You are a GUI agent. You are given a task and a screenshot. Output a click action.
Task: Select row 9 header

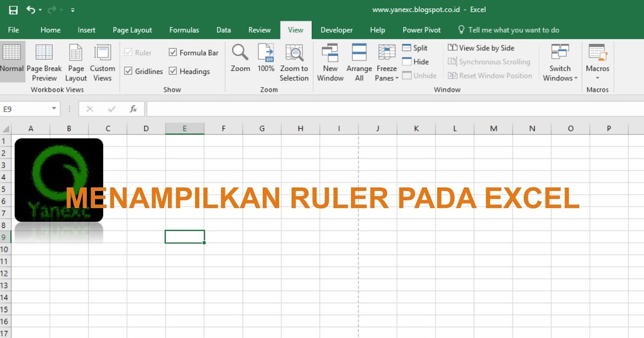pyautogui.click(x=5, y=237)
